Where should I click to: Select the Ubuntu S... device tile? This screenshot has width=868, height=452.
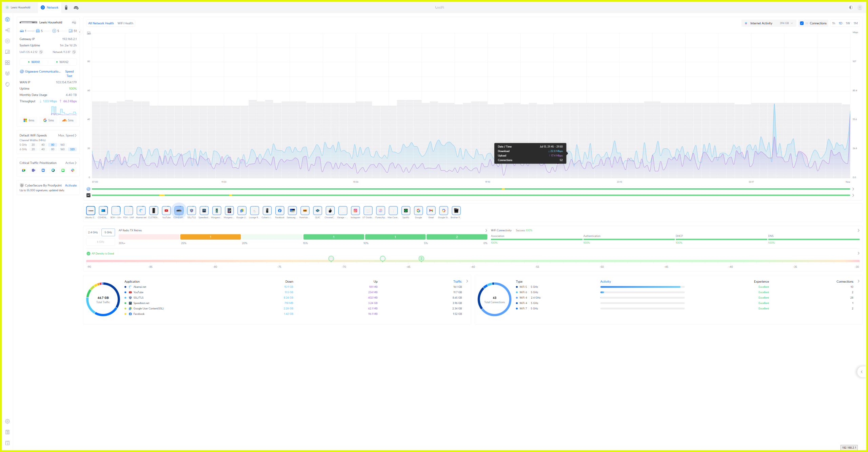coord(91,211)
